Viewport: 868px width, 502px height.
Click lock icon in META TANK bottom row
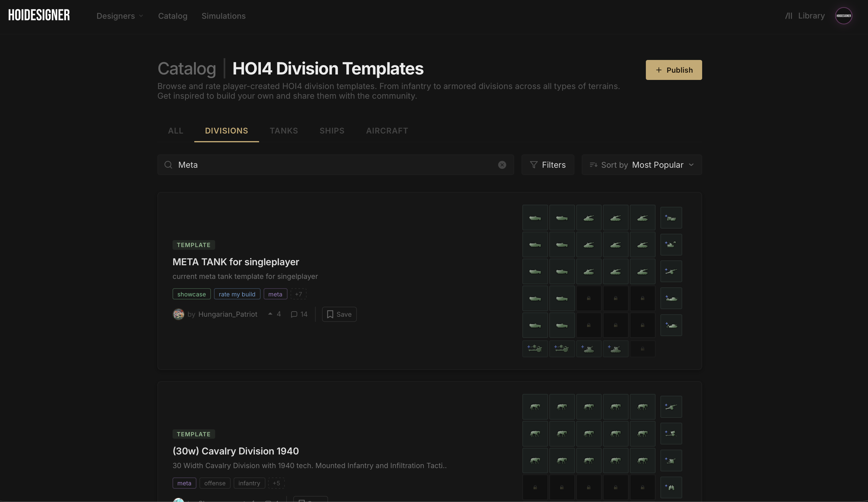(x=643, y=349)
